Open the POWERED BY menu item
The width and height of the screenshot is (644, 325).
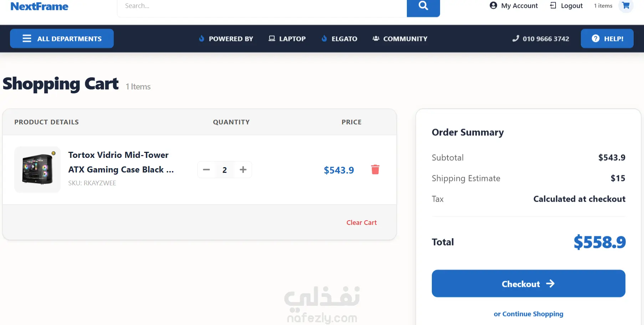tap(226, 38)
